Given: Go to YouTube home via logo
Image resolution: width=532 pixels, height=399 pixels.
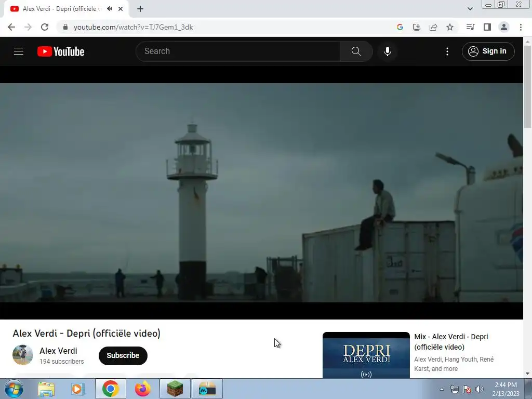Looking at the screenshot, I should tap(61, 51).
